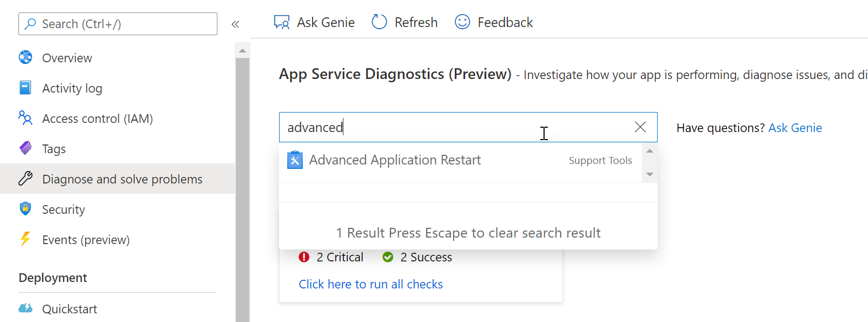Click the Refresh toolbar button

coord(405,22)
